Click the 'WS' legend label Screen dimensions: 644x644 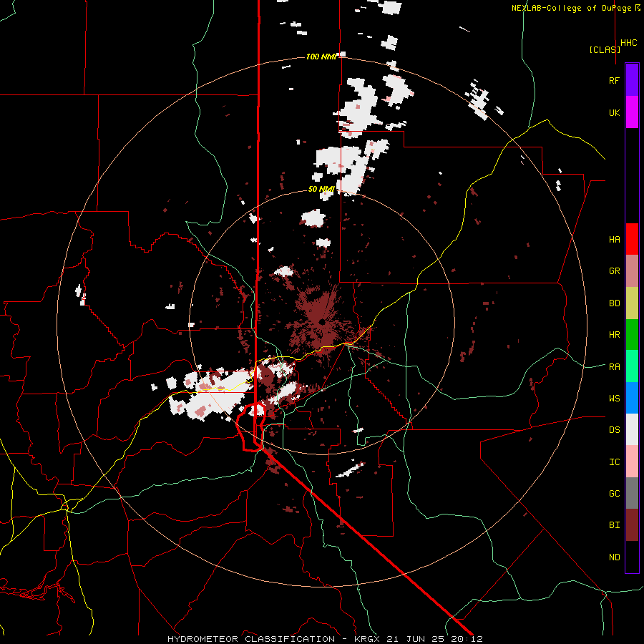click(614, 398)
